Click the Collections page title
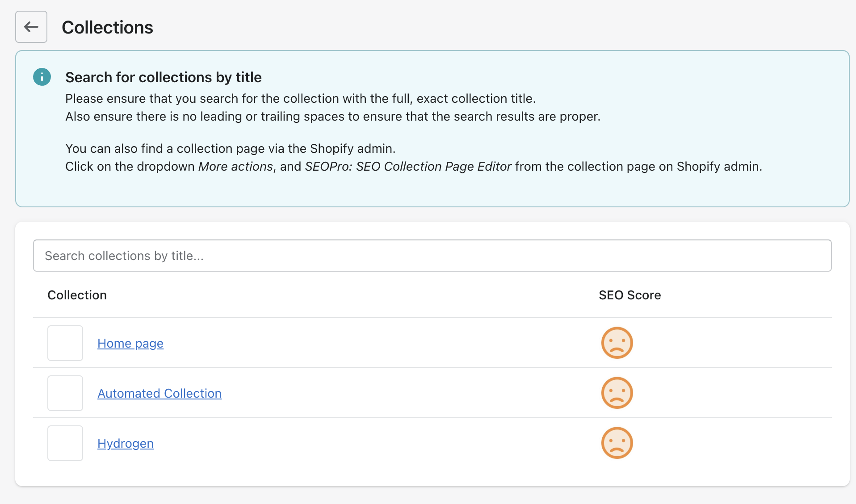 tap(107, 27)
